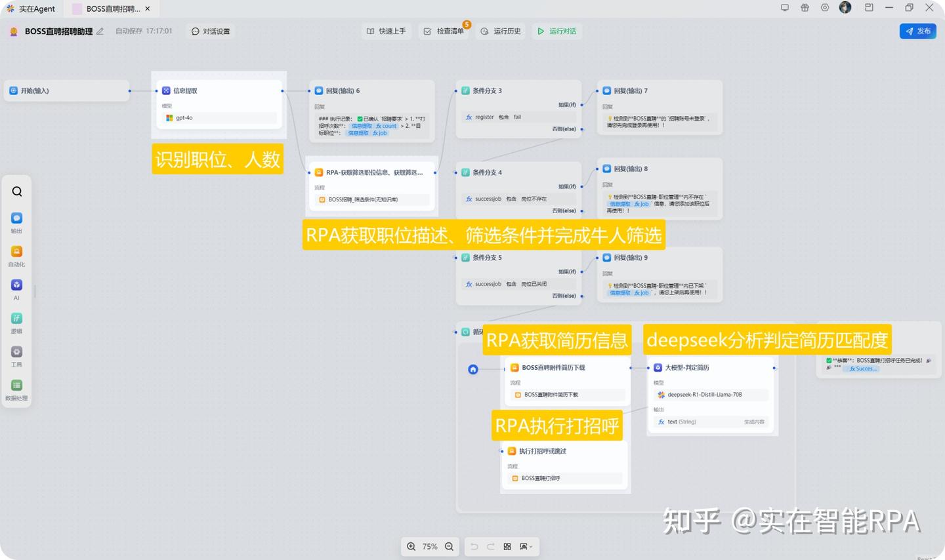Image resolution: width=945 pixels, height=560 pixels.
Task: Click the undo arrow in bottom toolbar
Action: point(474,546)
